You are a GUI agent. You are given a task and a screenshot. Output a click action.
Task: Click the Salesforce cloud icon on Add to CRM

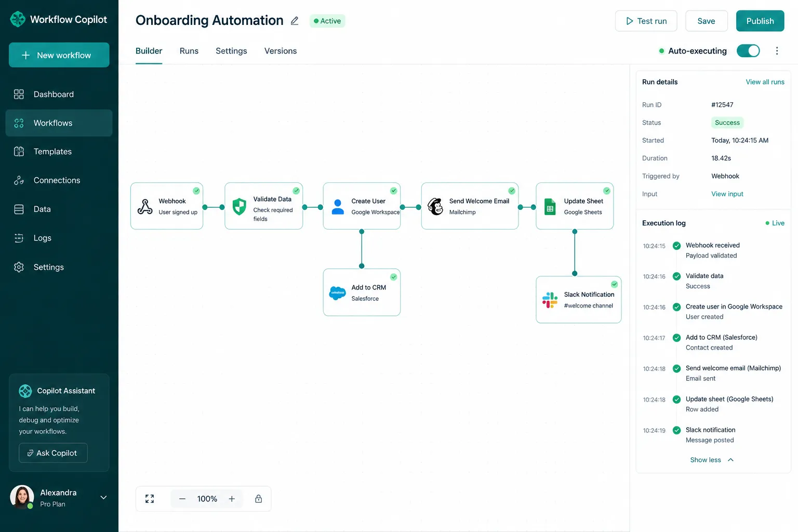coord(338,293)
